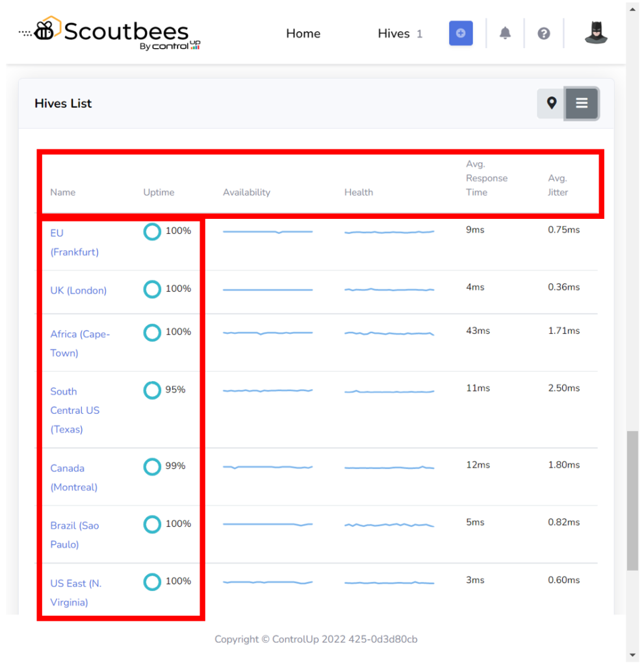
Task: Click the page's vertical scrollbar thumb
Action: point(632,500)
